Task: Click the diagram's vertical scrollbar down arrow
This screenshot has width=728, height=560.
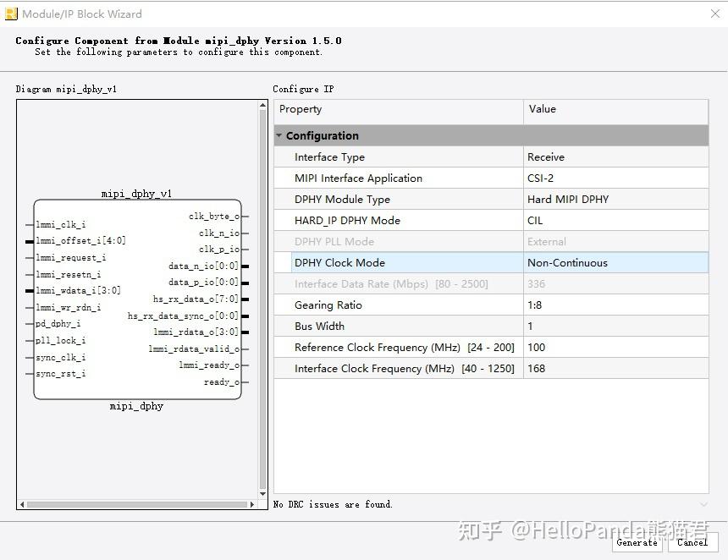Action: coord(263,493)
